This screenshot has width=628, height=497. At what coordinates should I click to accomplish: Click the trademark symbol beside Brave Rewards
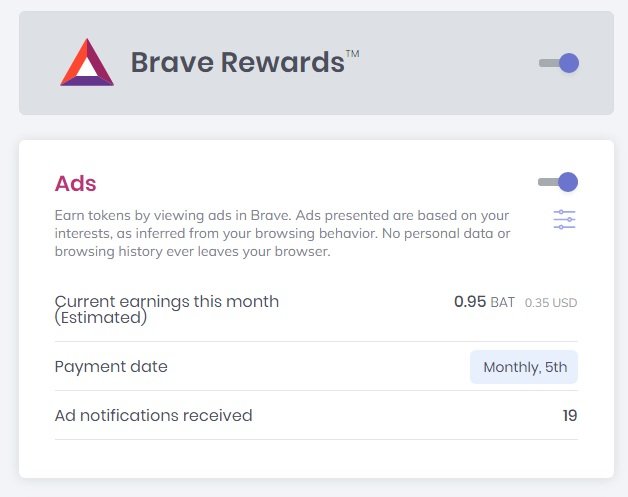[352, 52]
